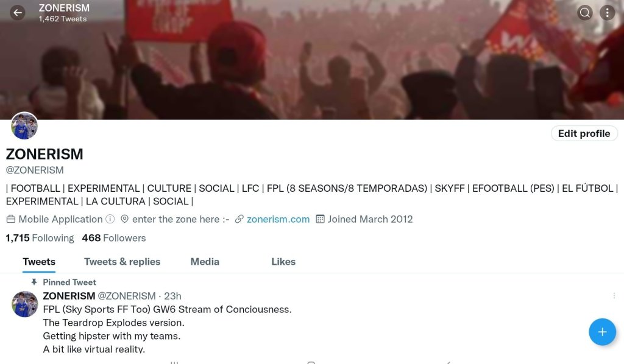624x364 pixels.
Task: Open the profile avatar picture
Action: [x=24, y=126]
